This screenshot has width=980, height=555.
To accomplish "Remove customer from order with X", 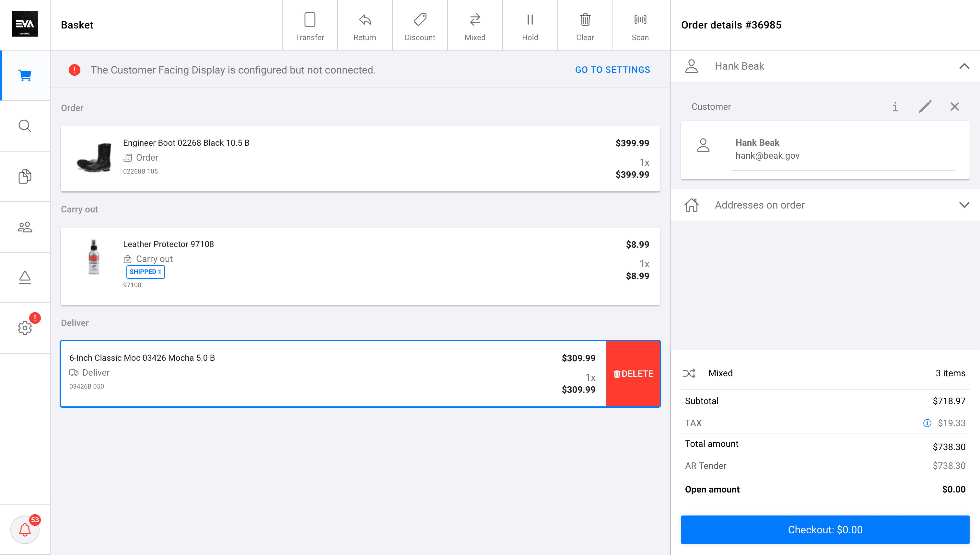I will point(954,107).
